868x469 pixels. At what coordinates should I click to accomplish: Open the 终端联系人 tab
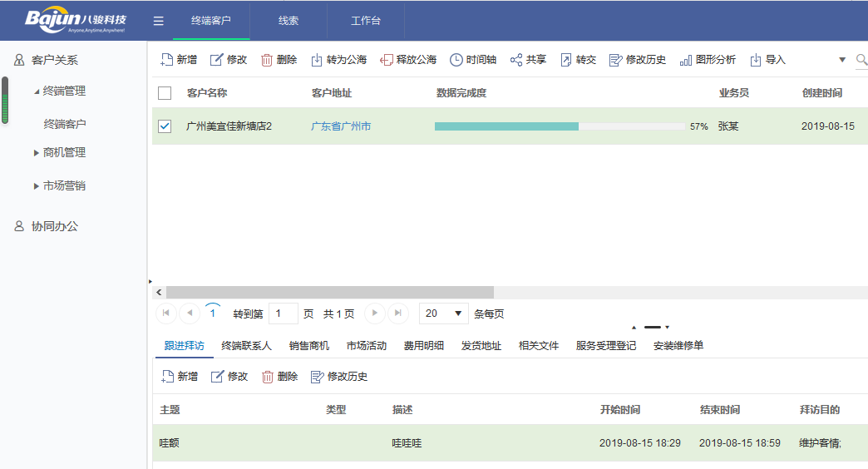(246, 346)
